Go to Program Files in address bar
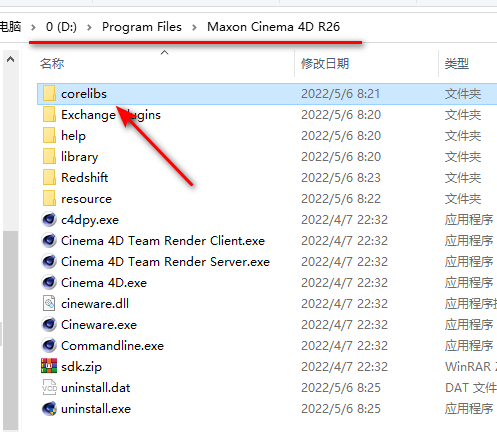The image size is (497, 432). (x=142, y=27)
